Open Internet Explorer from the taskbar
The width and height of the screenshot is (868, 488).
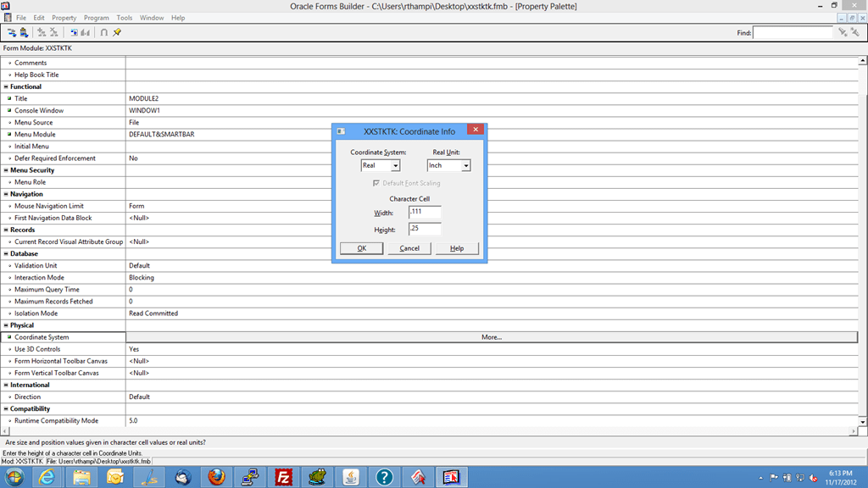click(47, 477)
